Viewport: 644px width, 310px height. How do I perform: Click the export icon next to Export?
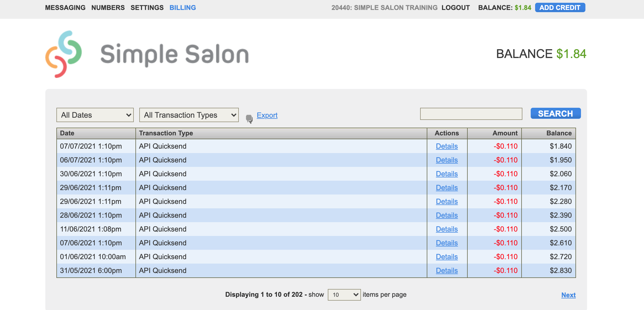coord(249,119)
